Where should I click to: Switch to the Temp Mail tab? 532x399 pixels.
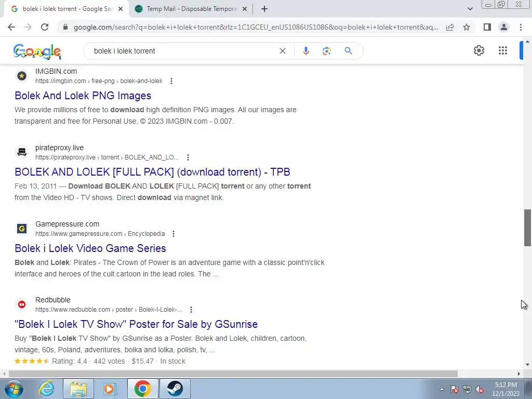[191, 9]
